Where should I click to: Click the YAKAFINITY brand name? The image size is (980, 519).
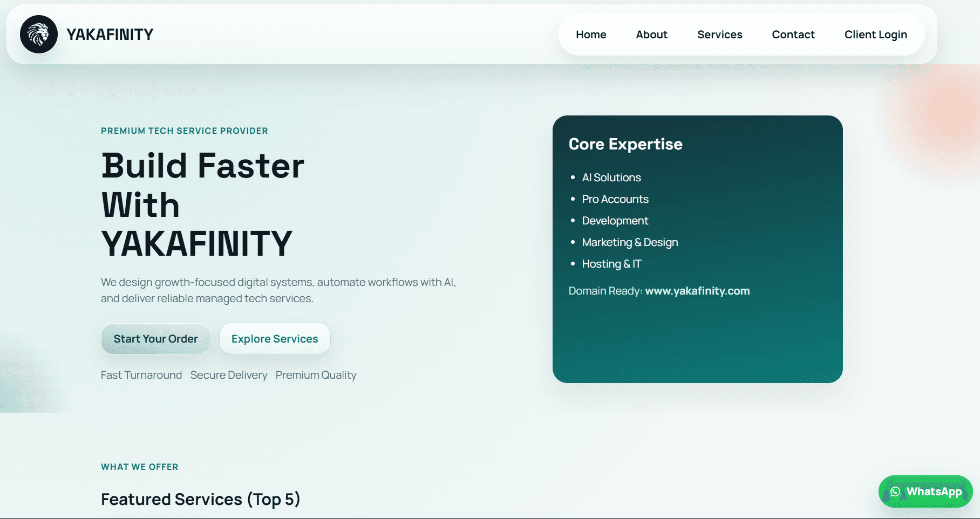pos(110,35)
